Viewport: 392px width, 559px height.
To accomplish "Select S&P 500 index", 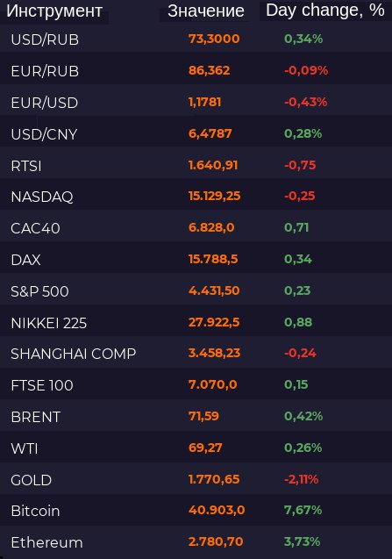I will (x=39, y=291).
